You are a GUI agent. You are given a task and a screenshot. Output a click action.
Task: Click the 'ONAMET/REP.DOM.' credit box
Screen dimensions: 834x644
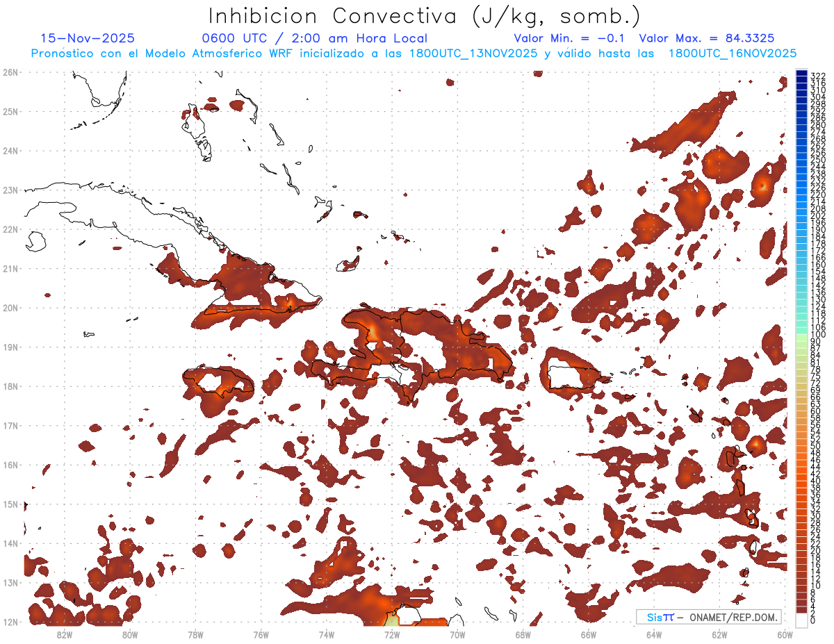pos(709,617)
